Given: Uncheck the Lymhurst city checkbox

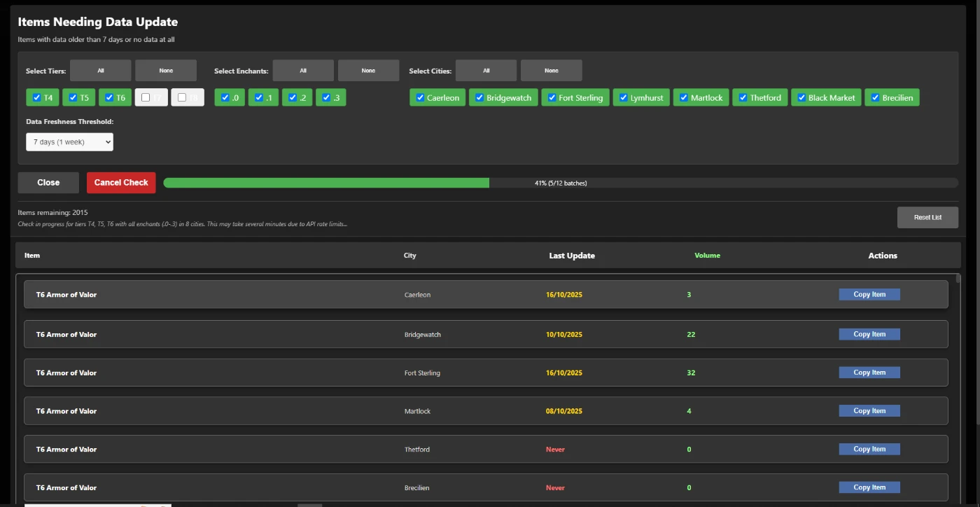Looking at the screenshot, I should (x=623, y=98).
